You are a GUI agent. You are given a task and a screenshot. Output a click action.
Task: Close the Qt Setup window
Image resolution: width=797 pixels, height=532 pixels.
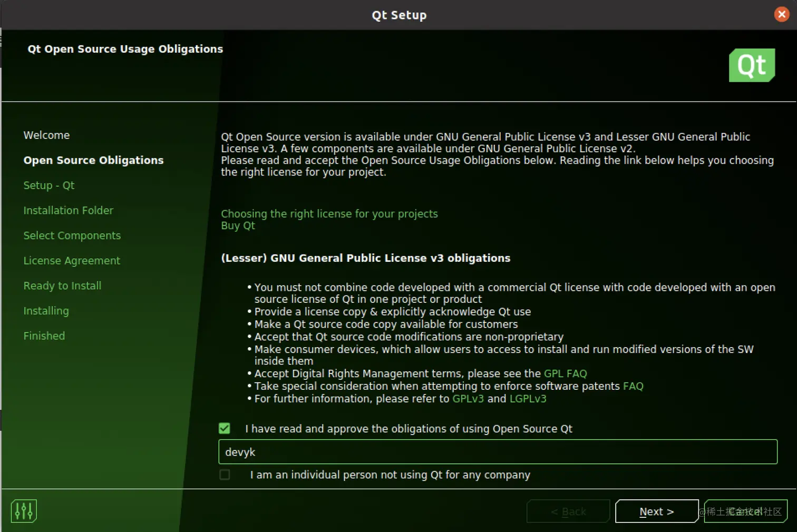(x=782, y=14)
